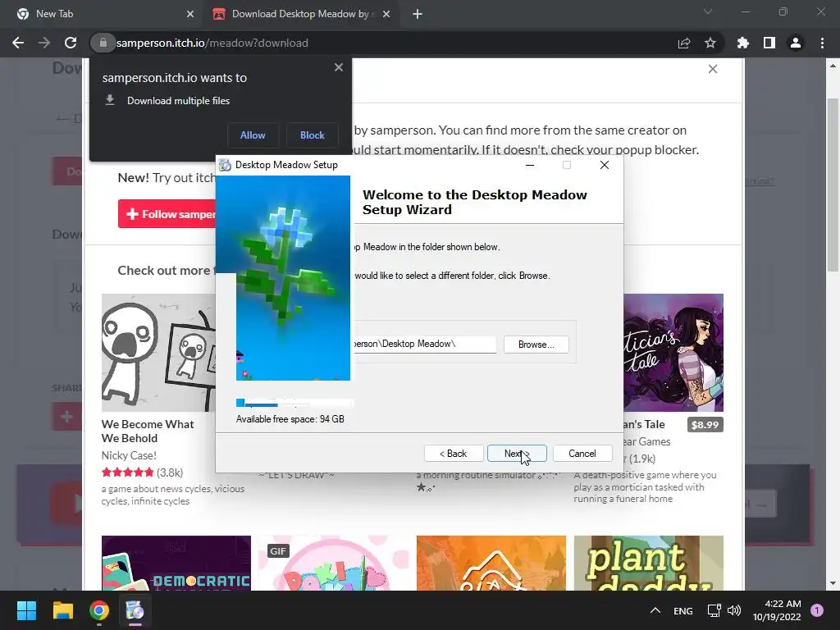Click the install folder path field
This screenshot has width=840, height=630.
click(x=424, y=345)
